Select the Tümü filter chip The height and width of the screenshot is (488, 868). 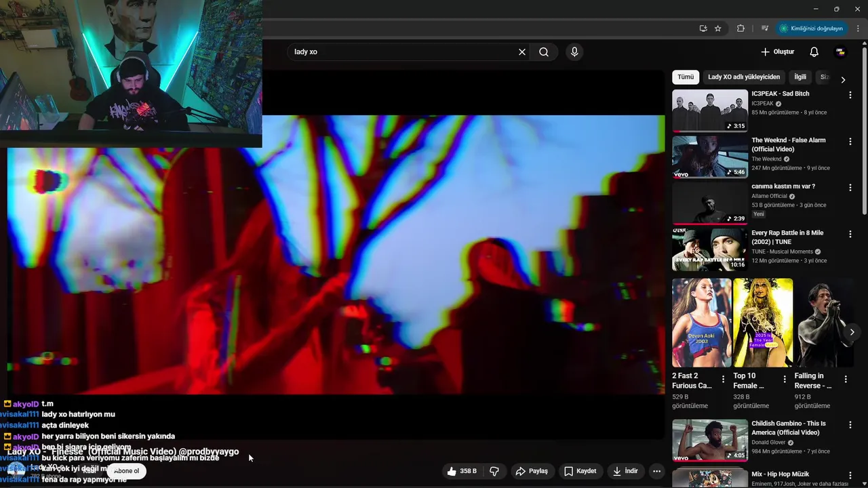coord(686,77)
